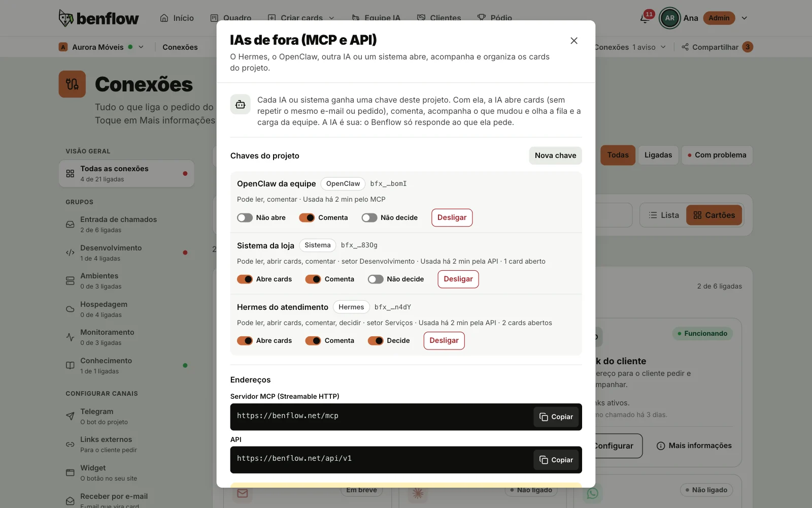Copy the API endpoint URL

556,460
